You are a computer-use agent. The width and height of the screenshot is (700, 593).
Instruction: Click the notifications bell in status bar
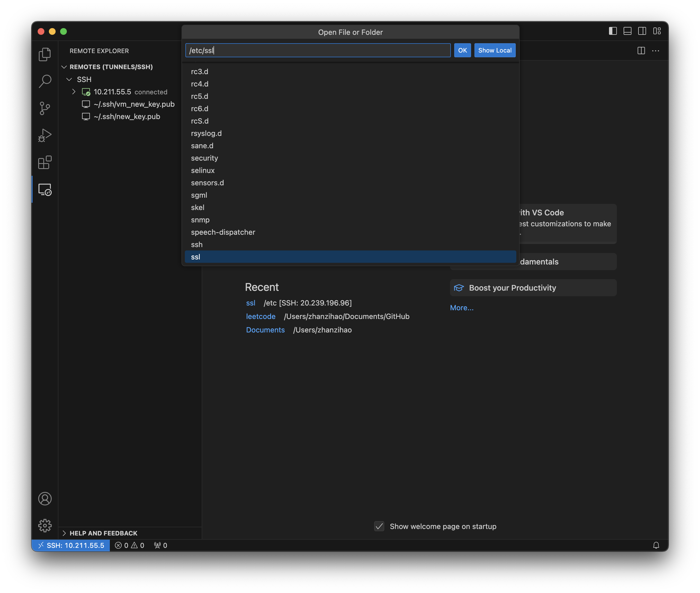tap(656, 545)
